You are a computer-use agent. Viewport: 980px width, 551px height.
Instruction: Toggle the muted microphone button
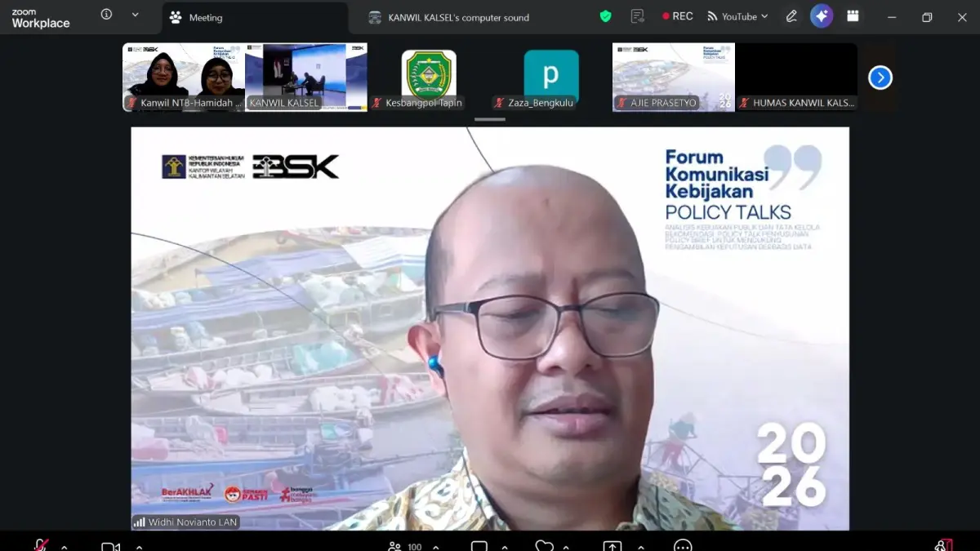40,545
